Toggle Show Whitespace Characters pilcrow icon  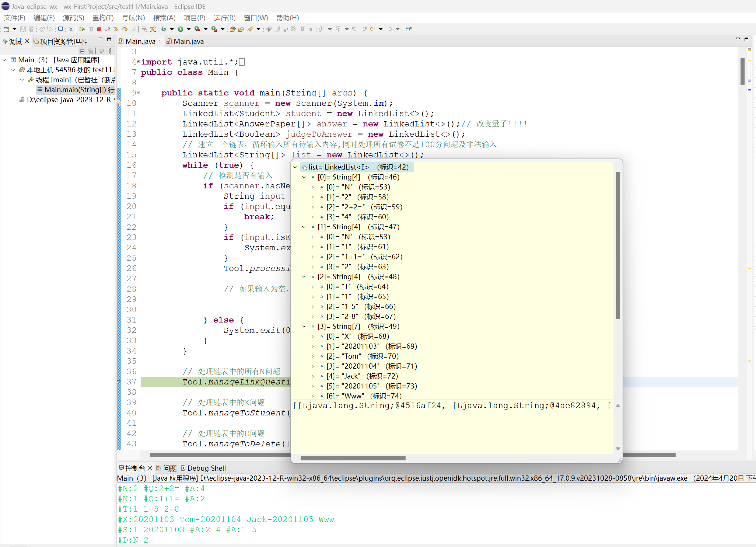[311, 29]
